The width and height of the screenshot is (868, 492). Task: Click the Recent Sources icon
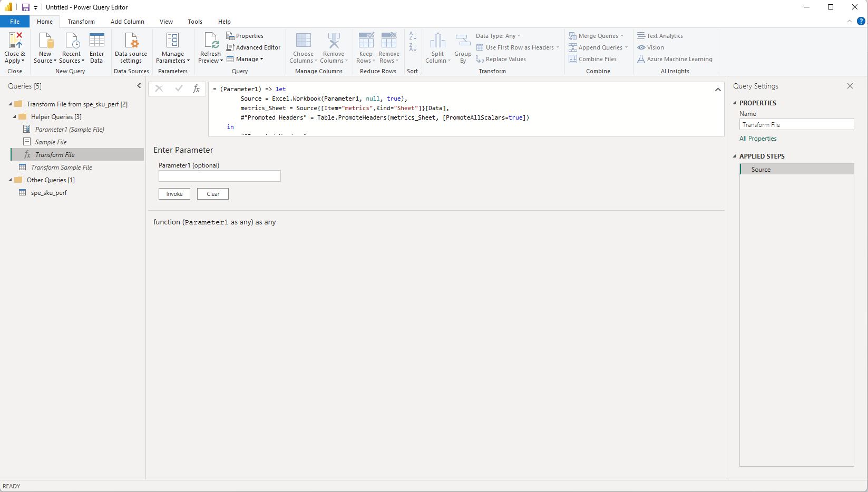pos(72,41)
